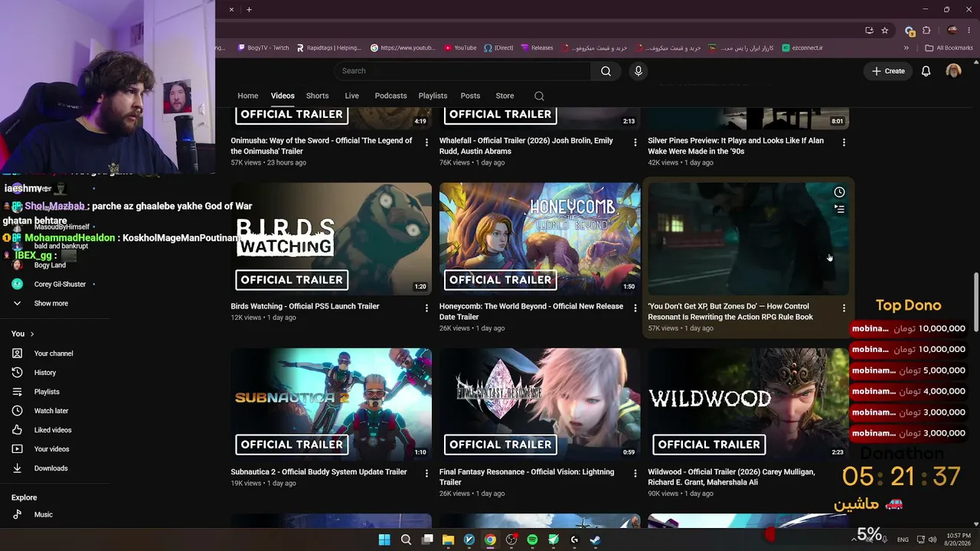Open options menu for Silver Pines Preview
Screen dimensions: 980x551
point(844,142)
